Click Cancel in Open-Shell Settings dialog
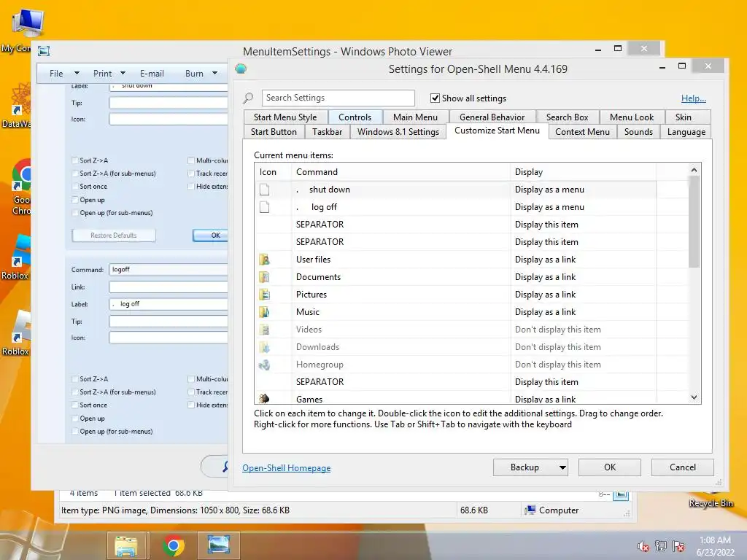This screenshot has width=747, height=560. [683, 467]
